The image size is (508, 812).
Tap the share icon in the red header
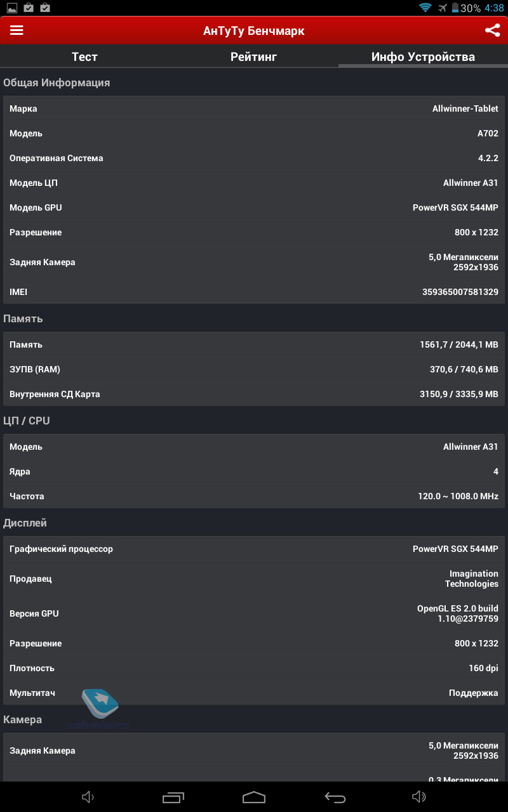coord(492,30)
